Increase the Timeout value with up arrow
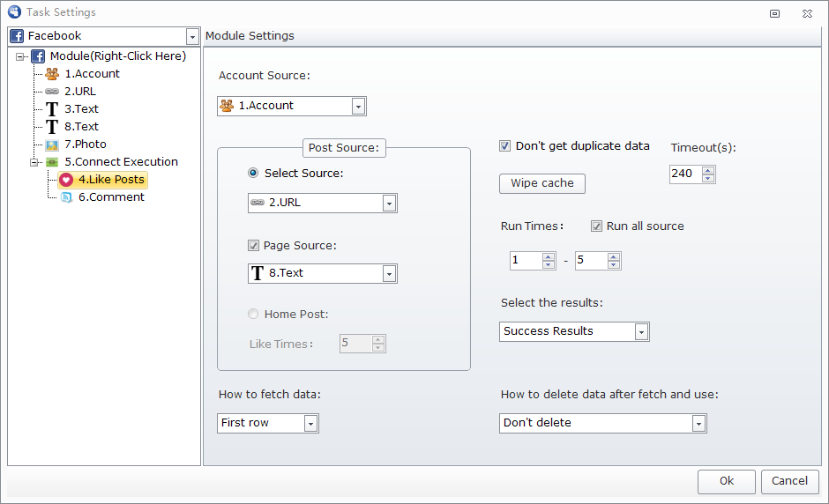Viewport: 829px width, 504px height. pos(708,169)
